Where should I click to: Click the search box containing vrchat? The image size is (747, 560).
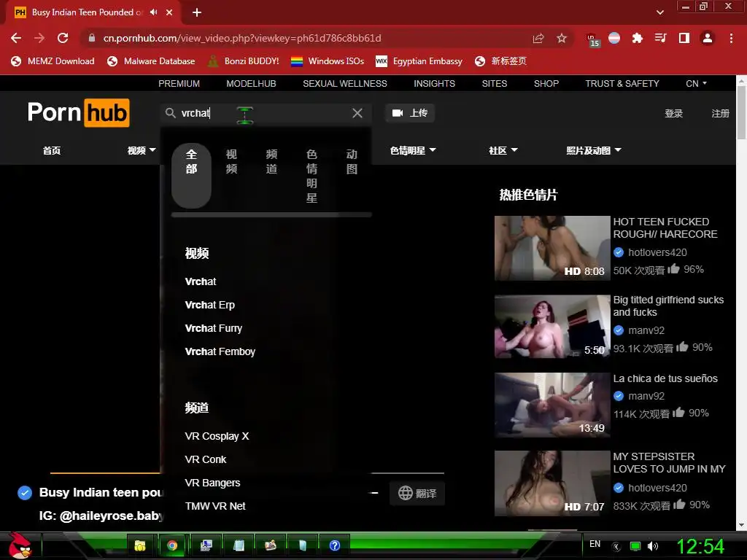[264, 113]
